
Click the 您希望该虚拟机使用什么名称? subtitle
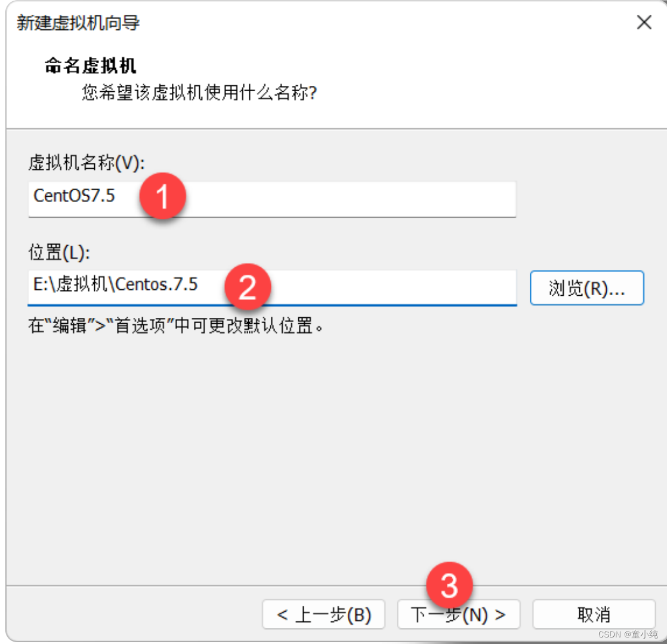[199, 93]
